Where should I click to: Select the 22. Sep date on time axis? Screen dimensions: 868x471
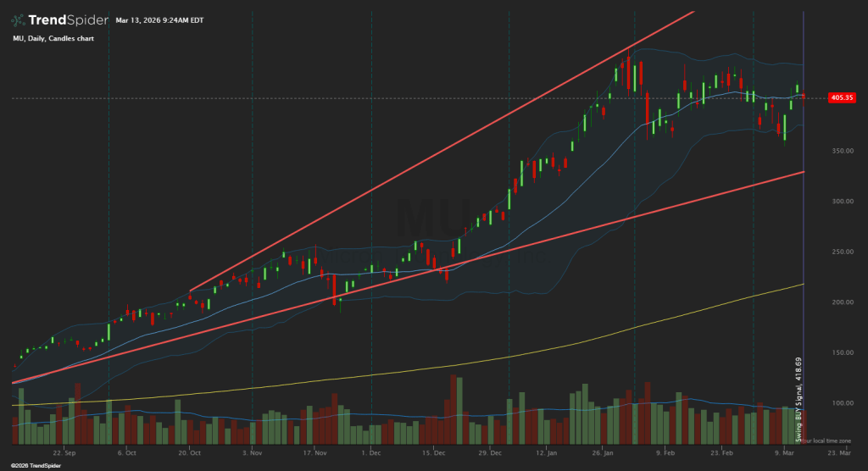64,453
